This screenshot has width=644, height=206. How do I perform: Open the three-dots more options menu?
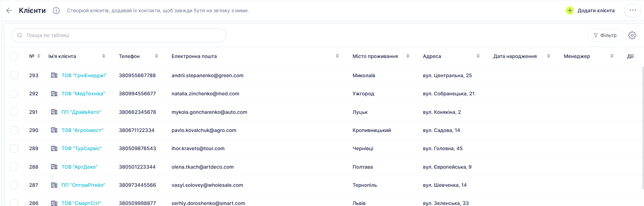point(632,10)
